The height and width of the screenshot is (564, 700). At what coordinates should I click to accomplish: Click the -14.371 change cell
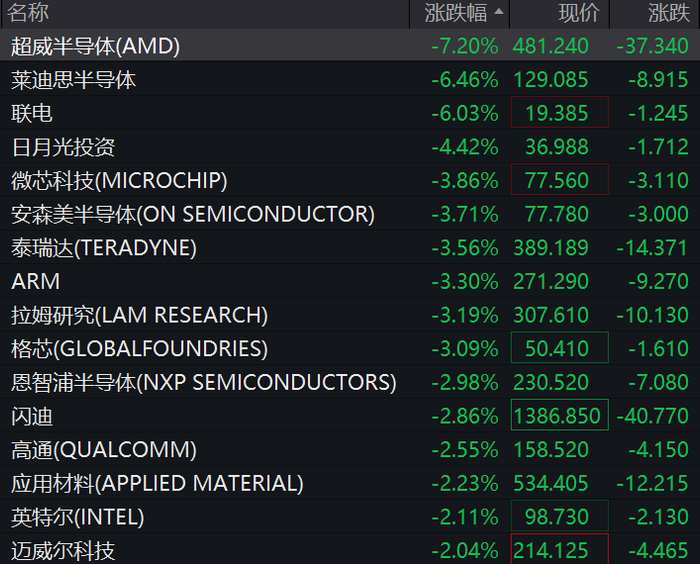point(652,247)
